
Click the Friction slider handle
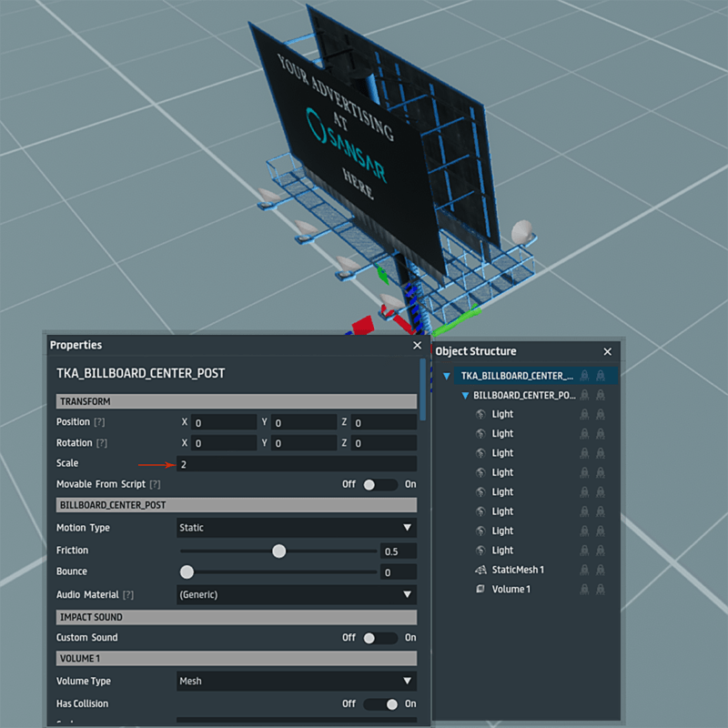(x=279, y=551)
